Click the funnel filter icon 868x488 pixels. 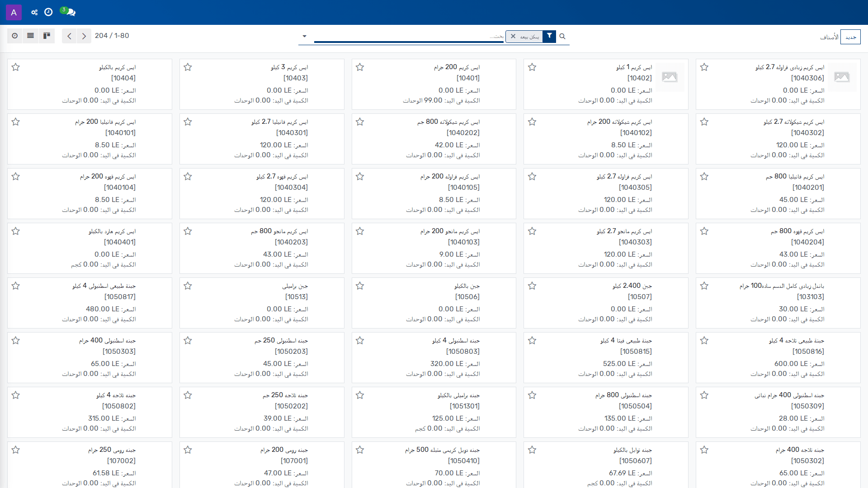(549, 36)
